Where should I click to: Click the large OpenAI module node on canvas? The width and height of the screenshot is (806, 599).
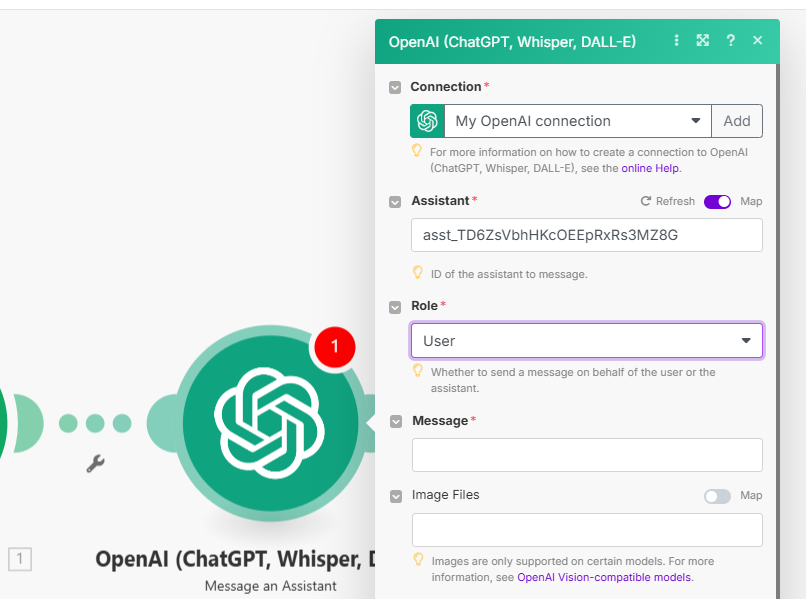[270, 423]
